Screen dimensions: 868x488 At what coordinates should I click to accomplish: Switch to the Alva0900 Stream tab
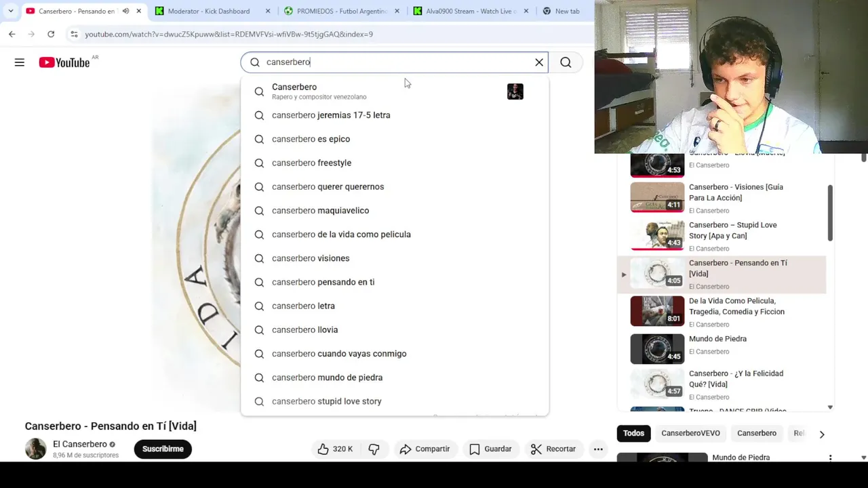(x=470, y=11)
